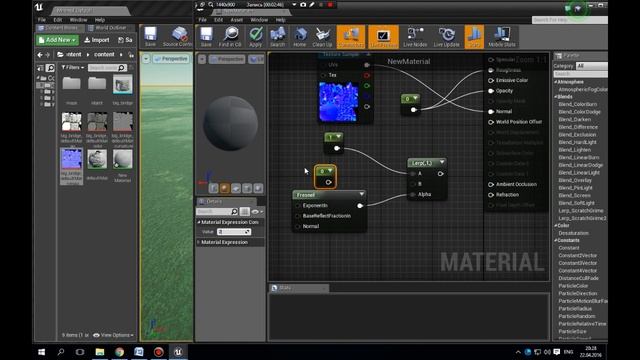Toggle the Stats toolbar button

coord(474,37)
